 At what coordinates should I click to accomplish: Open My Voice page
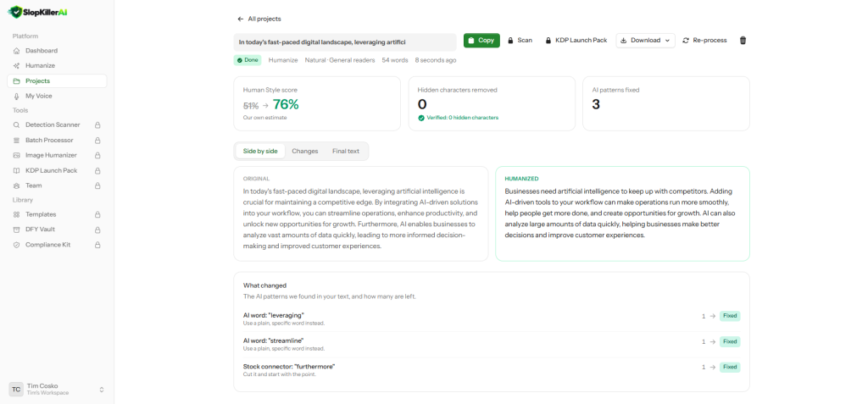click(57, 96)
